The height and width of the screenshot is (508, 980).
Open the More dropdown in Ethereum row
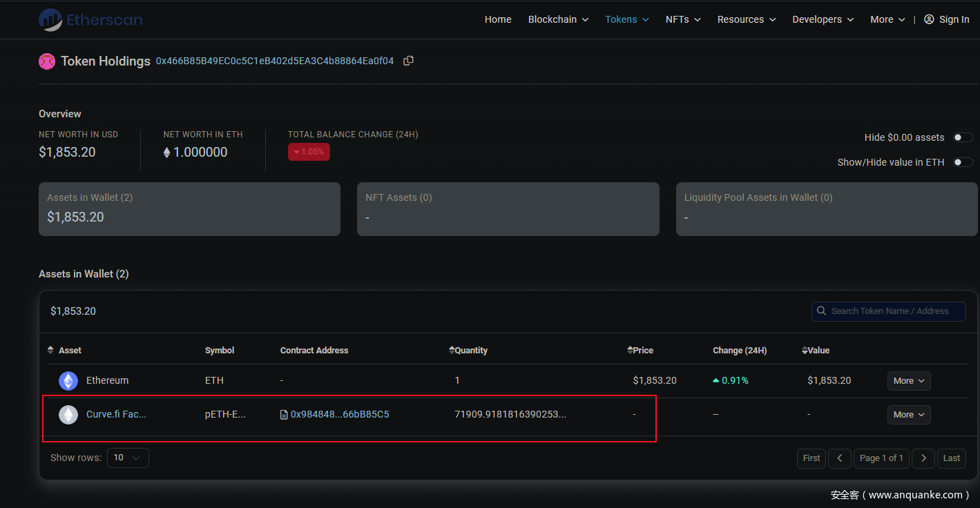click(x=909, y=381)
